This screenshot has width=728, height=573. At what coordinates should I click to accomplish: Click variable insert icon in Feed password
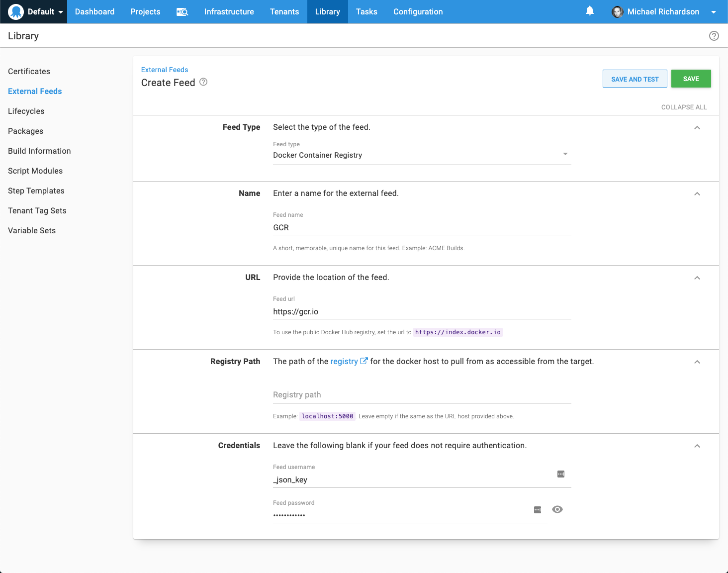538,510
